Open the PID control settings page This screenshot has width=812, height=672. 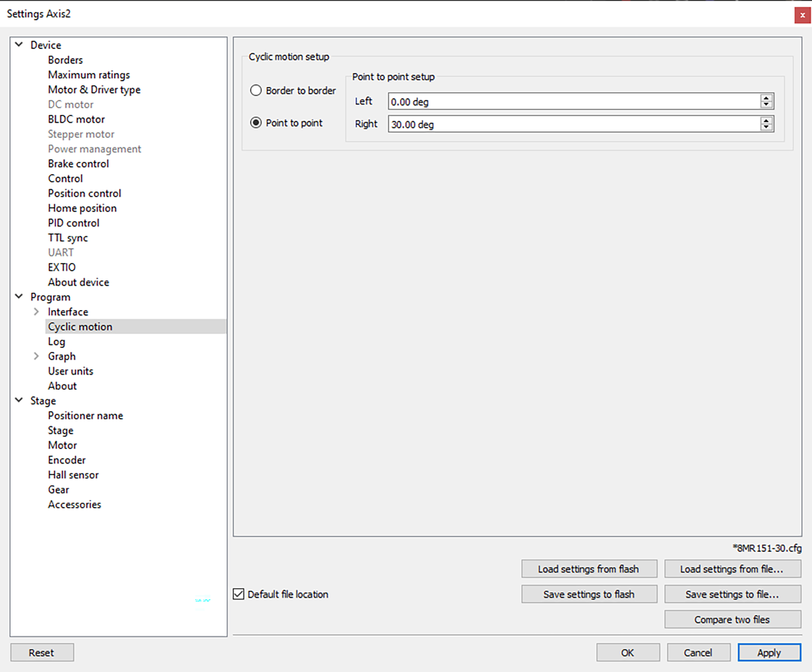pyautogui.click(x=73, y=223)
